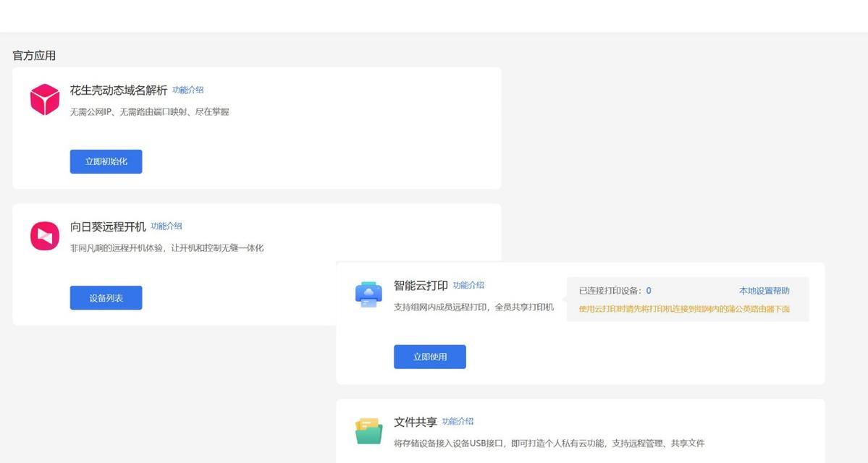Click the 向日葵远程开机 title
This screenshot has width=868, height=463.
[107, 226]
